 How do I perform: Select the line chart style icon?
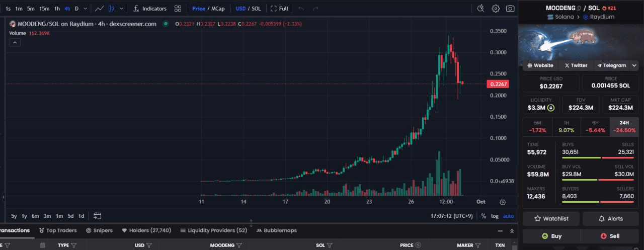[100, 9]
